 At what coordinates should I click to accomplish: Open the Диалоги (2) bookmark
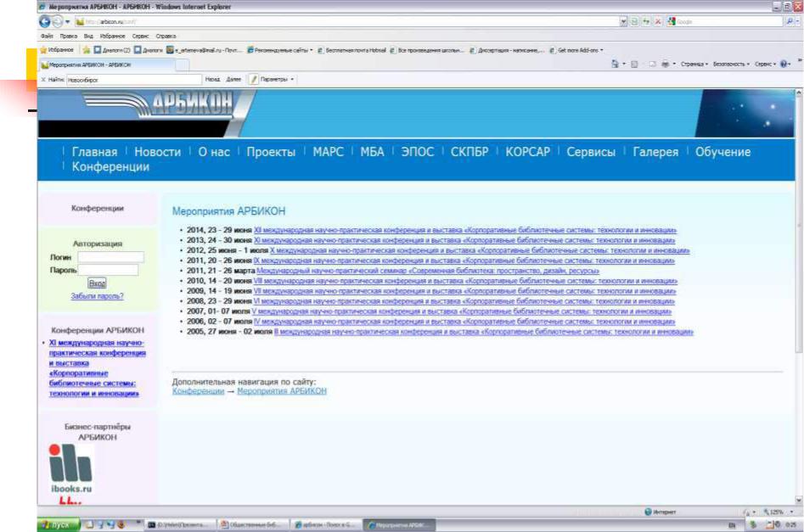pyautogui.click(x=112, y=50)
